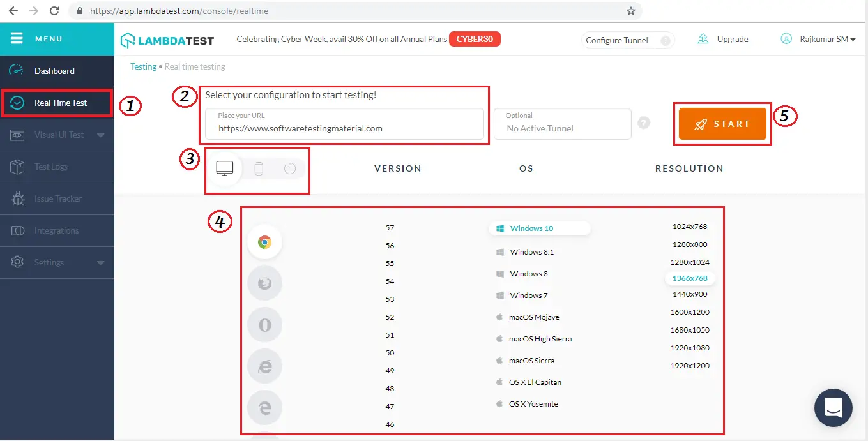Select the Chrome browser icon
The width and height of the screenshot is (868, 441).
coord(264,243)
